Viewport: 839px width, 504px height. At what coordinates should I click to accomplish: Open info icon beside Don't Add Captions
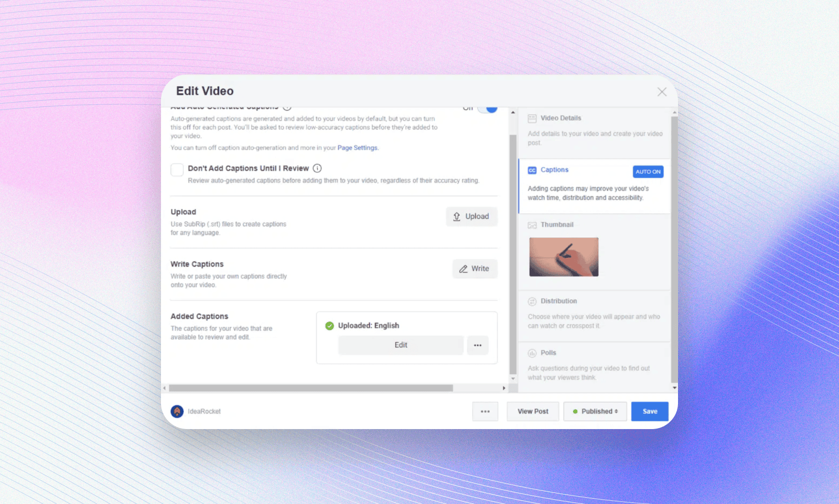tap(317, 168)
